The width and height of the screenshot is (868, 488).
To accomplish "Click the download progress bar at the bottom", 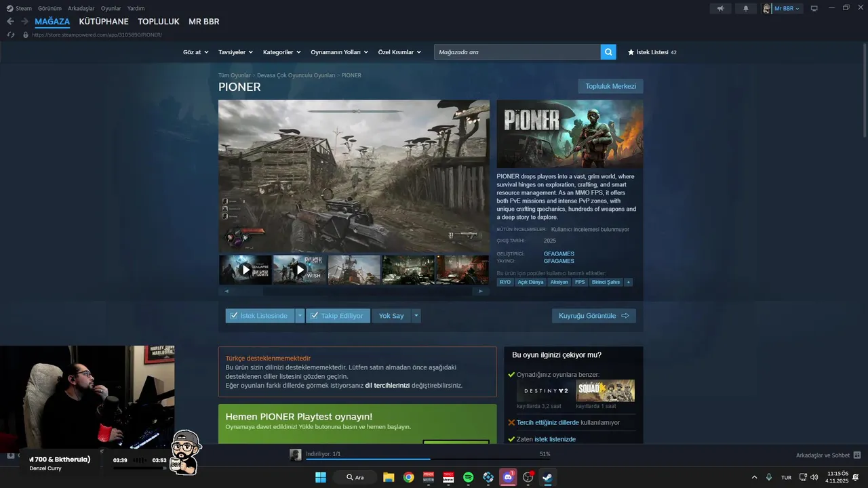I will (x=429, y=459).
